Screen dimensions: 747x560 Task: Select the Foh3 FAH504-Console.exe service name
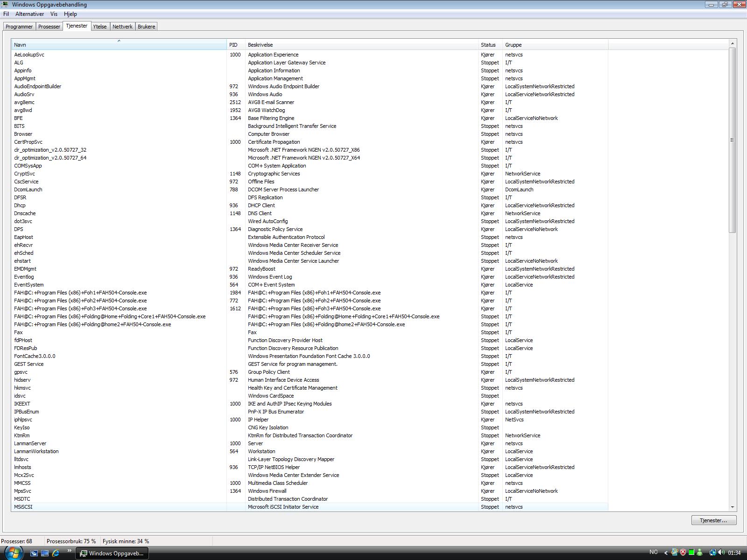coord(80,308)
